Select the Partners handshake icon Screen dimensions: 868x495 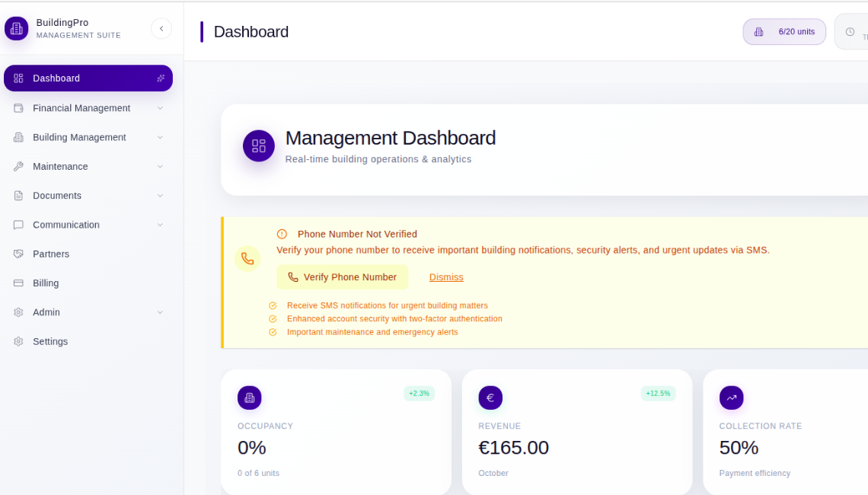pos(18,254)
